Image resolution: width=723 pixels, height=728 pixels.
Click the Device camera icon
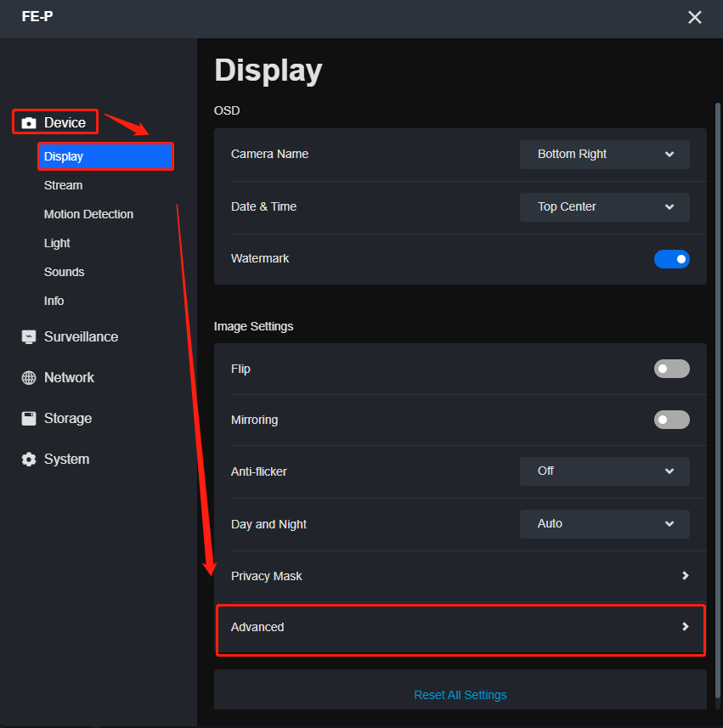pyautogui.click(x=29, y=123)
